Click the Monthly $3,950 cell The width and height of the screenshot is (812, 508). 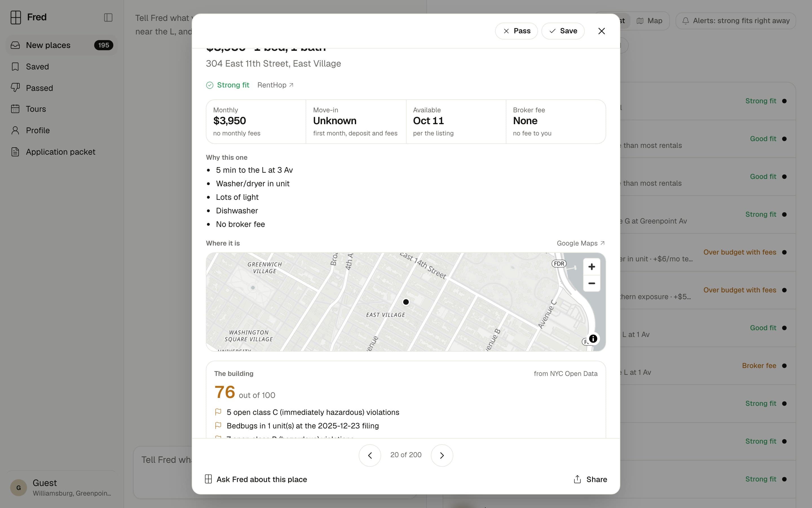256,122
